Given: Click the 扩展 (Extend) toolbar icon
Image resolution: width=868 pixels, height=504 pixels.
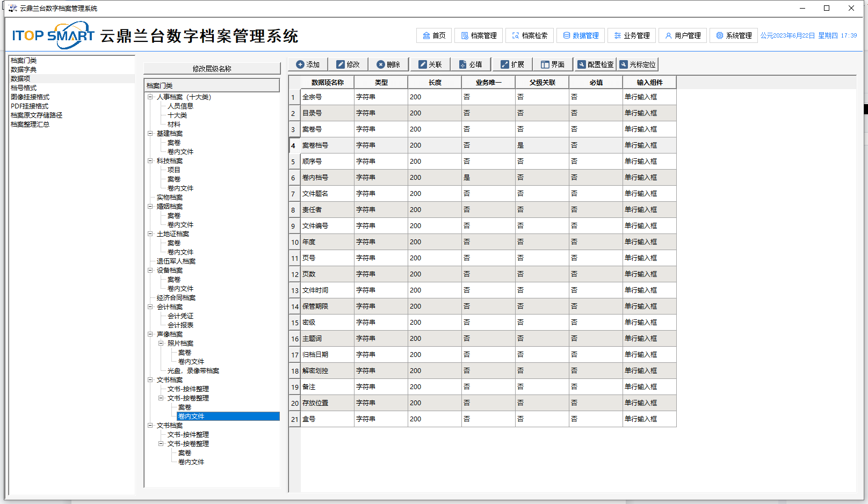Looking at the screenshot, I should (505, 64).
